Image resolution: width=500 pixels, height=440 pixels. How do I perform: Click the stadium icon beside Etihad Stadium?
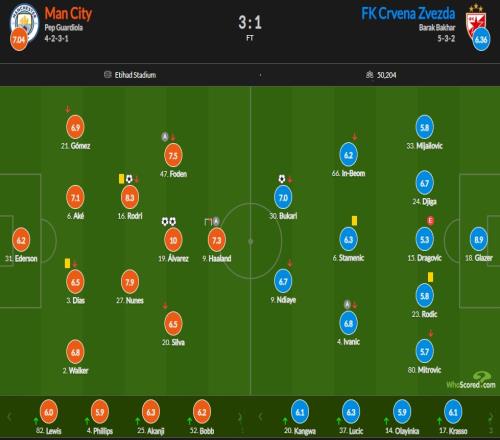pos(107,75)
